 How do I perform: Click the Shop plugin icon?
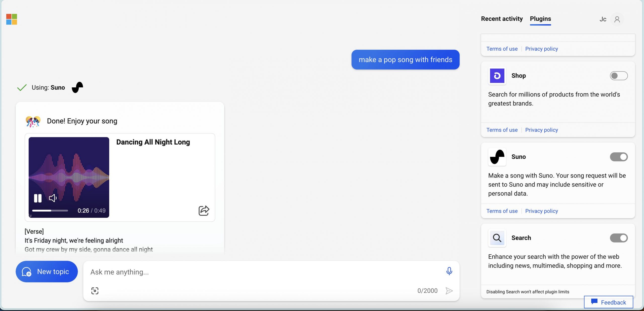click(x=497, y=76)
